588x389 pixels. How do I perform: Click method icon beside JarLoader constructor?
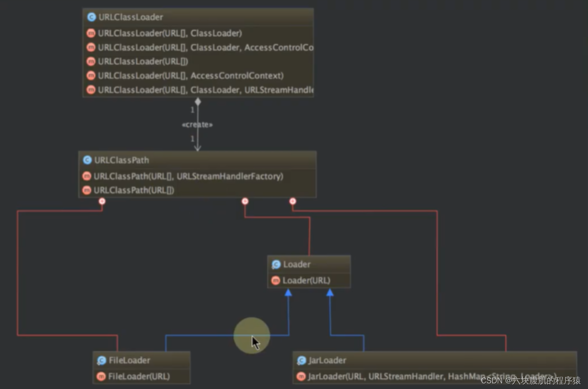pyautogui.click(x=301, y=376)
